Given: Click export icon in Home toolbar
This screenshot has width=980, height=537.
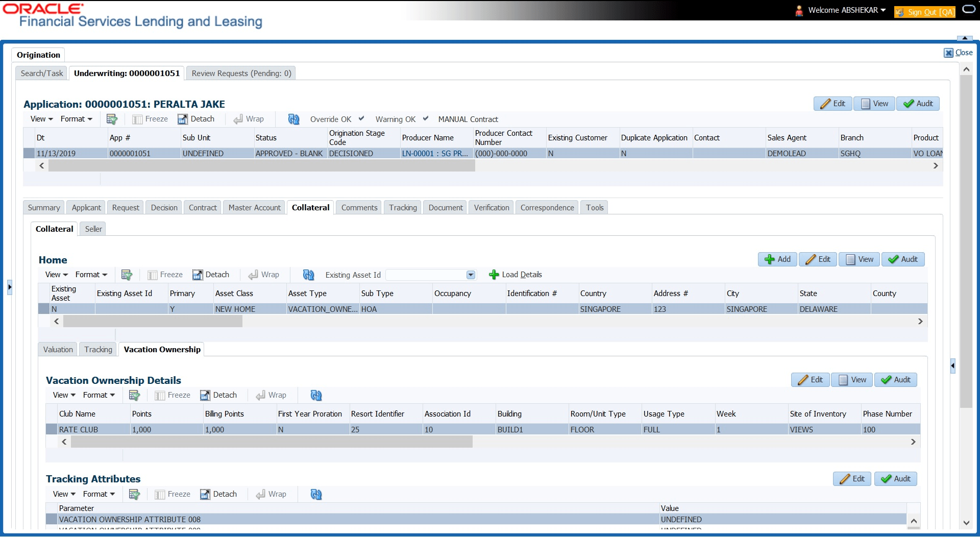Looking at the screenshot, I should click(x=127, y=275).
